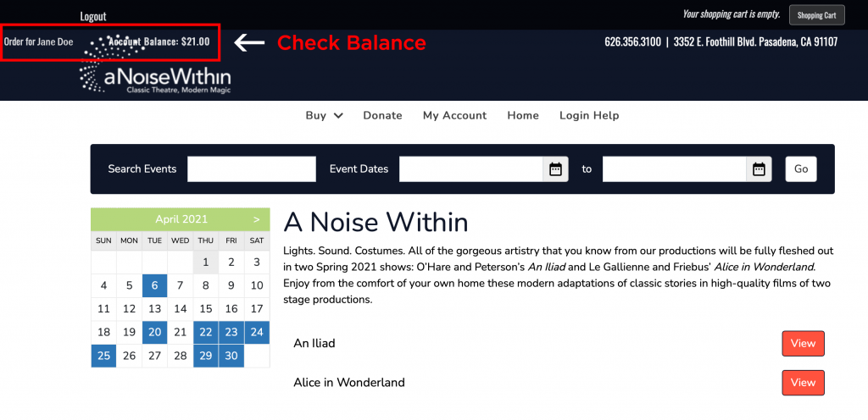868x420 pixels.
Task: Pick April 25 in the calendar
Action: click(x=103, y=356)
